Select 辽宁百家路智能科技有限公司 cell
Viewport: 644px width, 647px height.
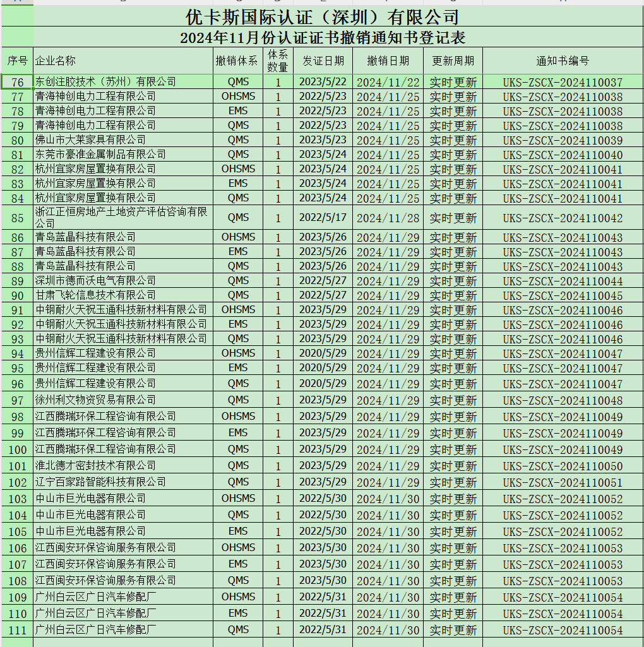123,482
